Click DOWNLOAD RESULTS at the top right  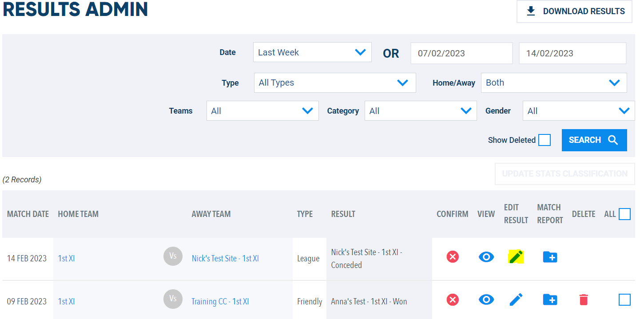(574, 11)
